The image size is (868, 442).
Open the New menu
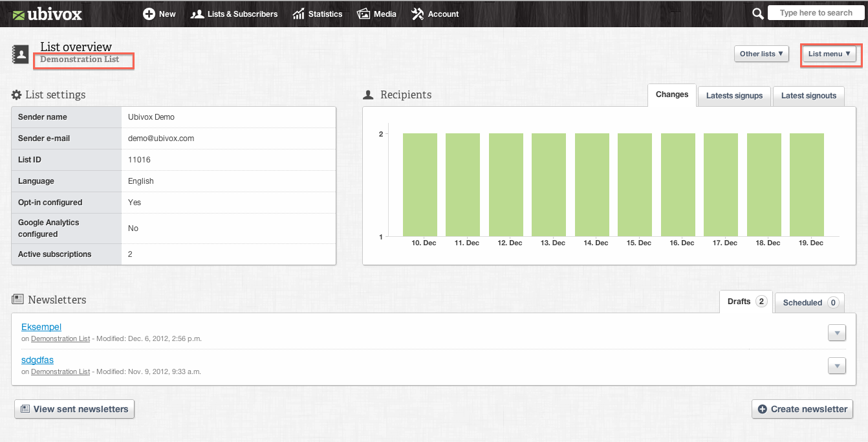[x=159, y=14]
